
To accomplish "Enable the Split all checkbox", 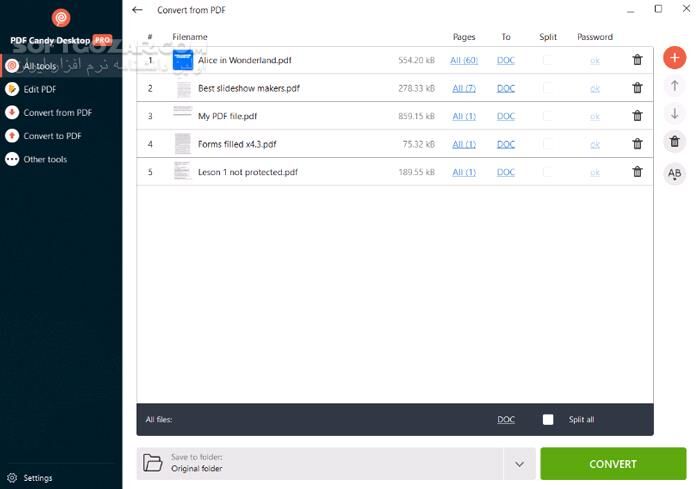I will click(x=548, y=420).
